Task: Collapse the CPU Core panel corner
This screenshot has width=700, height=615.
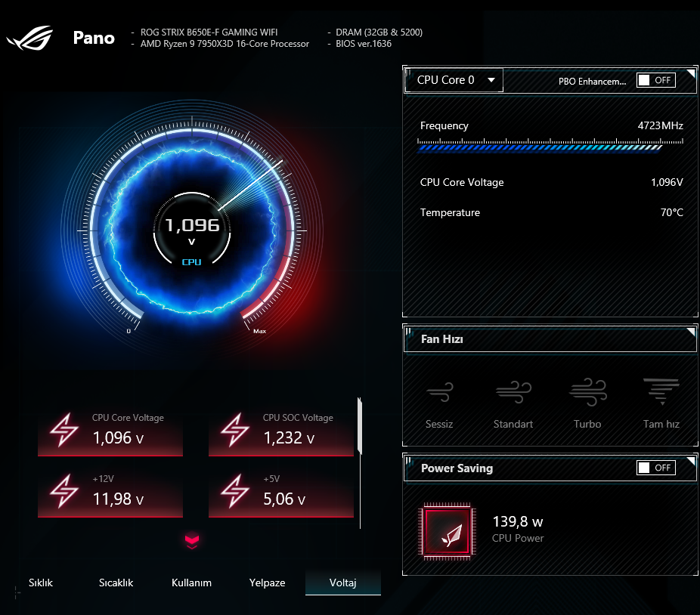Action: (x=691, y=73)
